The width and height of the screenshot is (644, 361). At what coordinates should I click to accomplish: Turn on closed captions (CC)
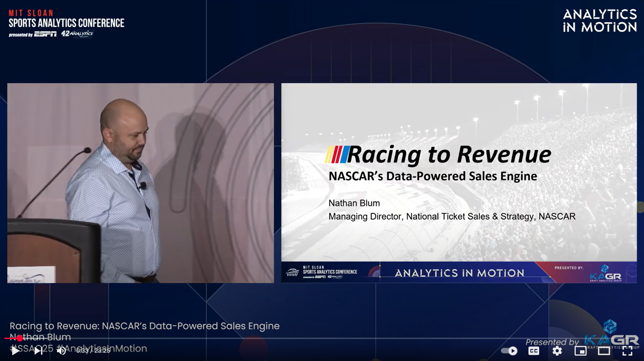click(534, 351)
